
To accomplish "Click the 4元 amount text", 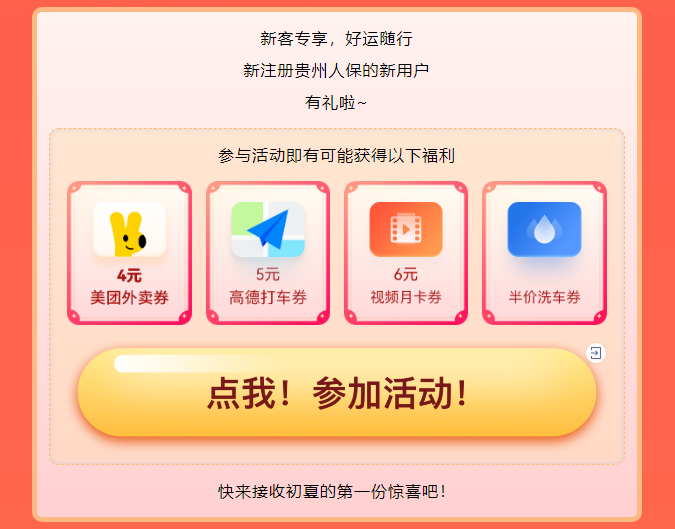I will coord(129,275).
